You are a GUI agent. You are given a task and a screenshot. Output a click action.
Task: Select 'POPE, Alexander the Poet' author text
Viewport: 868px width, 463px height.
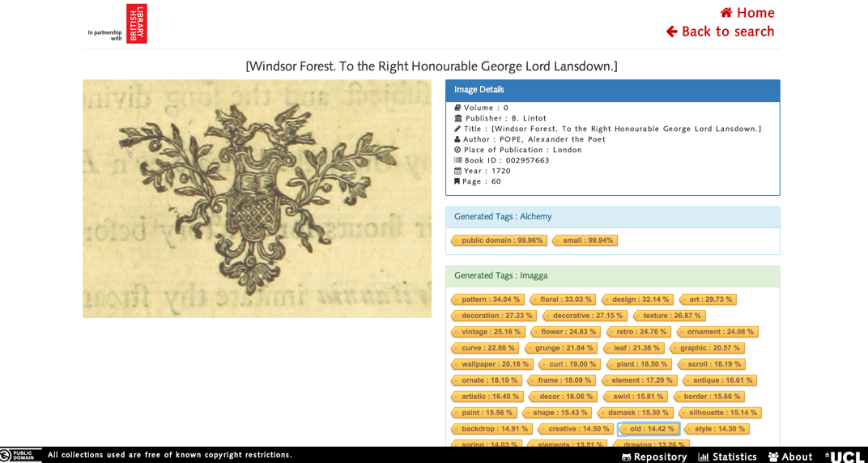click(554, 139)
